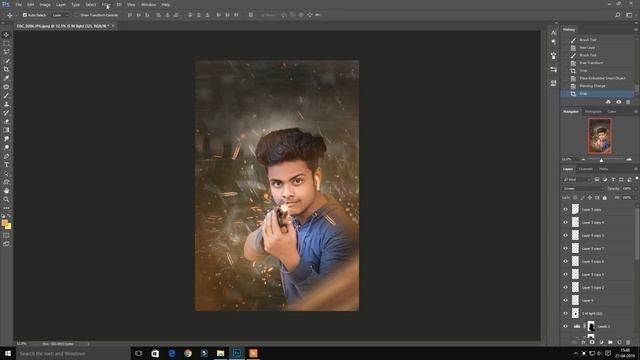
Task: Open the Image menu
Action: [x=45, y=4]
